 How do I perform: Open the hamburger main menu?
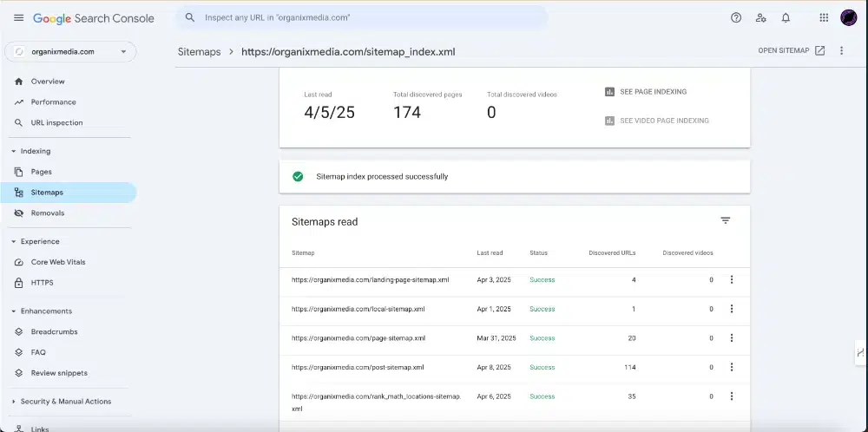click(19, 17)
